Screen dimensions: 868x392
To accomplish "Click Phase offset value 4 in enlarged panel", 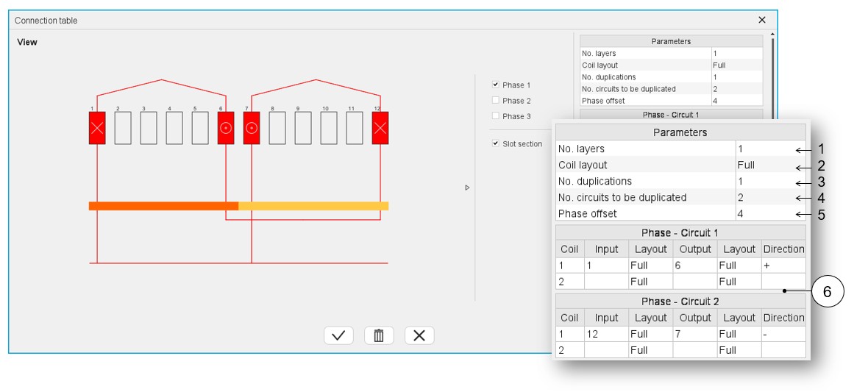I will 770,213.
